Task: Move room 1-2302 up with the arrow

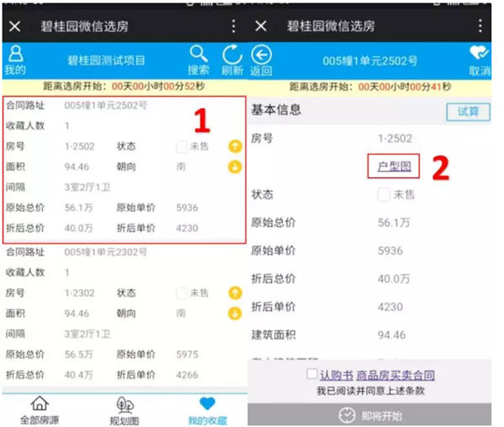Action: 235,293
